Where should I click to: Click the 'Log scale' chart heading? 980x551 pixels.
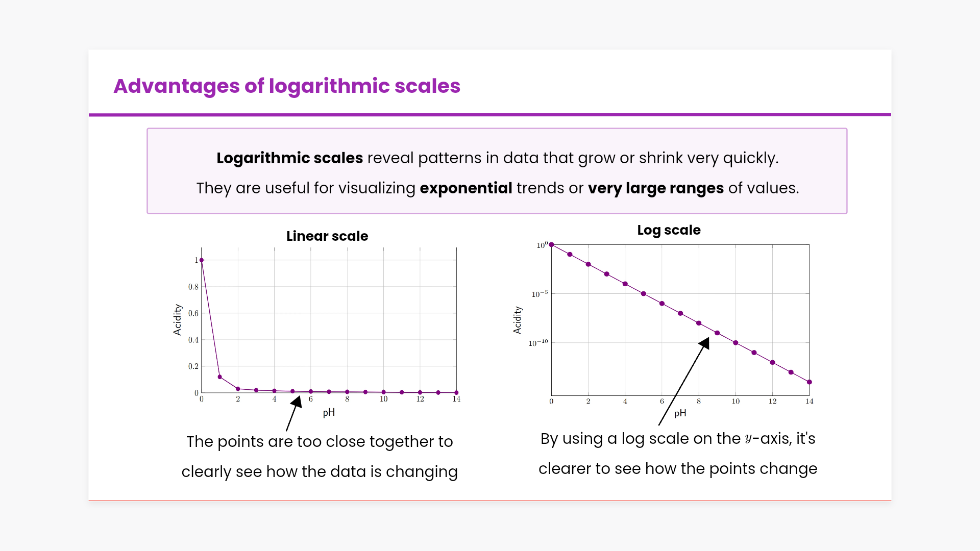pos(669,230)
